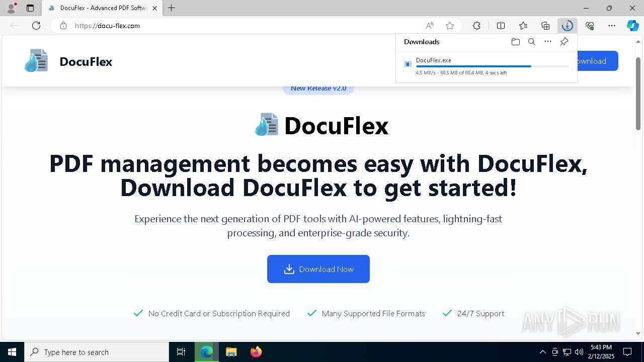This screenshot has height=362, width=644.
Task: Click the DocuFlex header logo
Action: pyautogui.click(x=36, y=61)
